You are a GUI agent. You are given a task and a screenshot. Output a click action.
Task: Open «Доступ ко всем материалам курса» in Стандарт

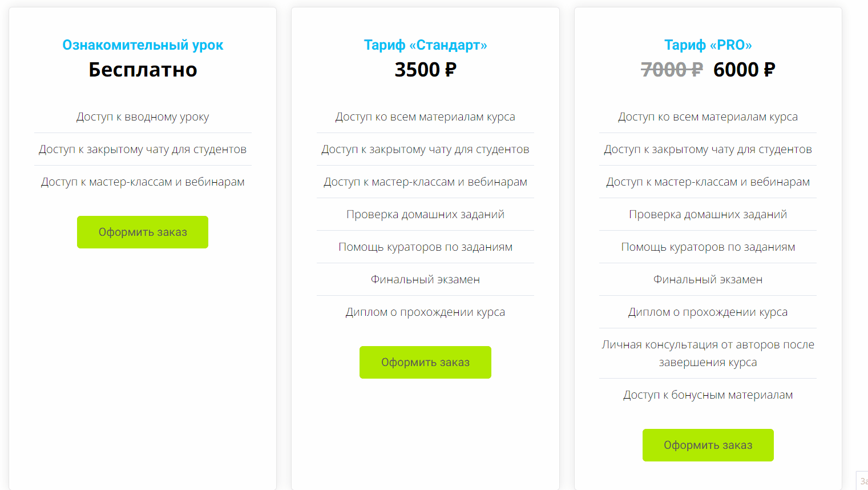point(425,117)
